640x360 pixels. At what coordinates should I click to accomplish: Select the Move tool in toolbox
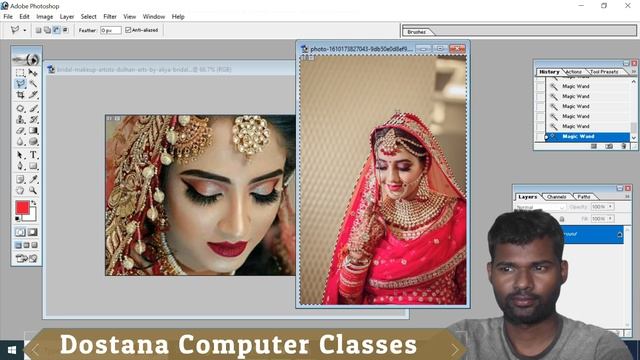[x=33, y=73]
